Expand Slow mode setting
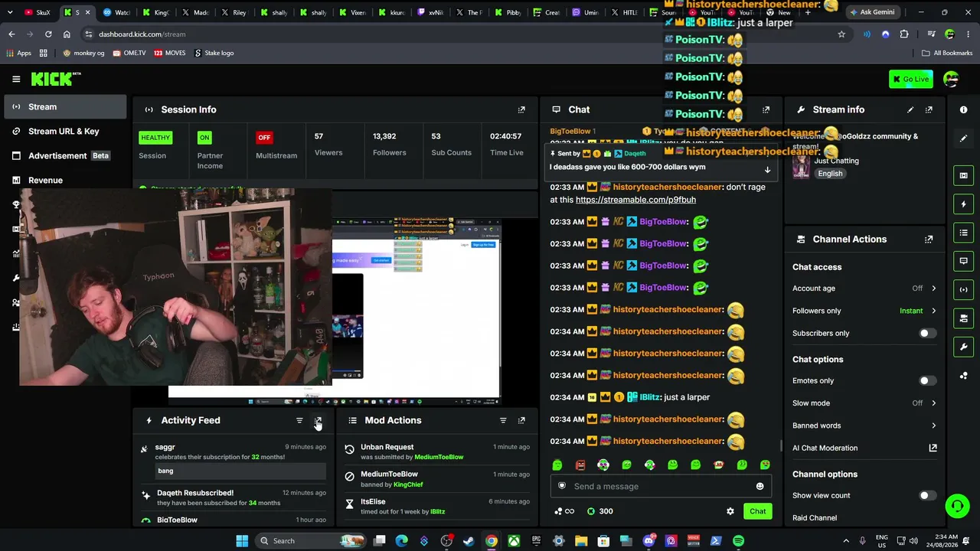The height and width of the screenshot is (551, 980). (864, 403)
